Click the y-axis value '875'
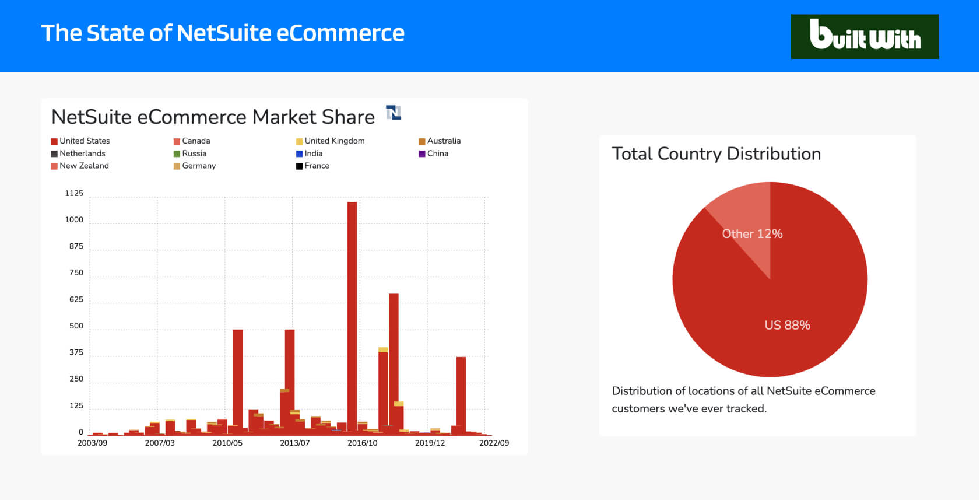The image size is (980, 500). click(76, 246)
